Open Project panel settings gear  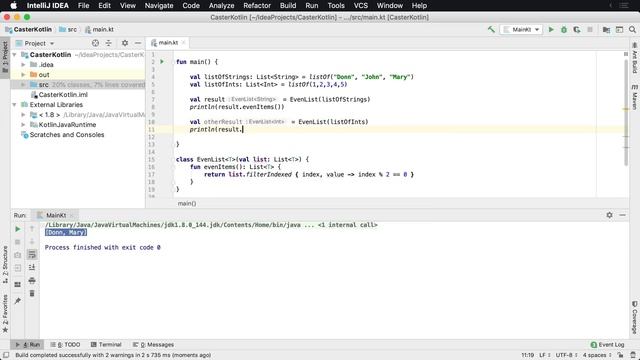pyautogui.click(x=125, y=43)
